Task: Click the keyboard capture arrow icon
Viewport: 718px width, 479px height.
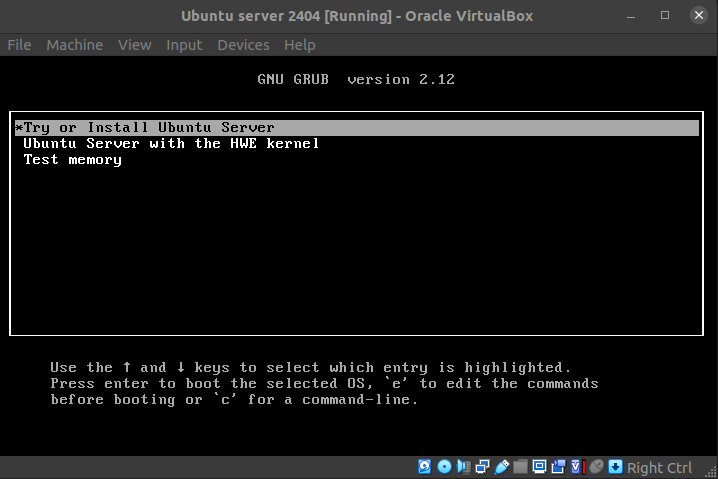Action: tap(616, 467)
